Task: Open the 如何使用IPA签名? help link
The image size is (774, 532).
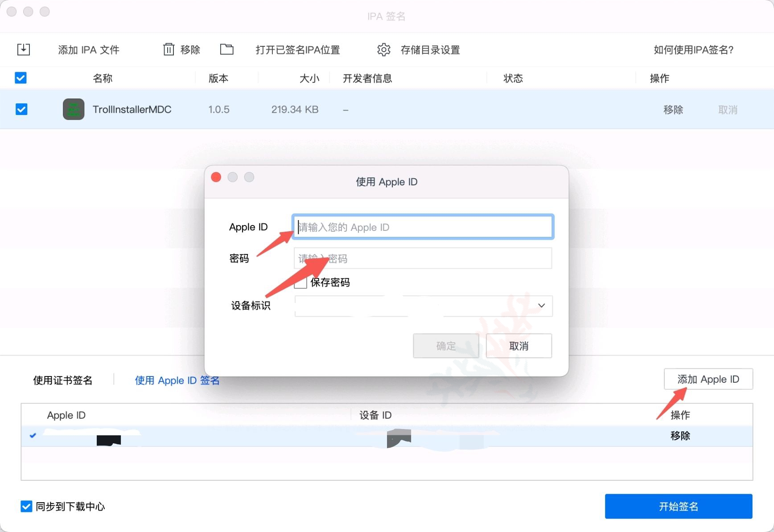Action: click(x=694, y=49)
